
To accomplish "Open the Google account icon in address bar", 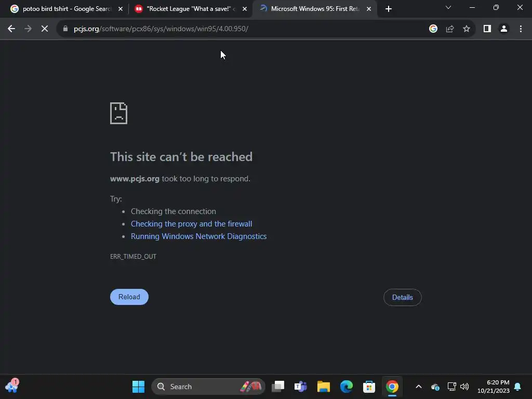I will tap(433, 29).
